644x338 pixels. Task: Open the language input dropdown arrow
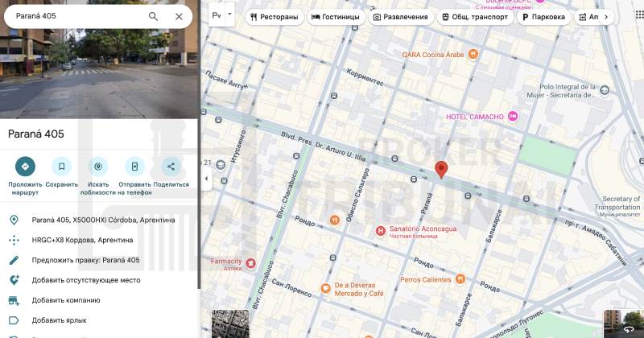pos(229,14)
